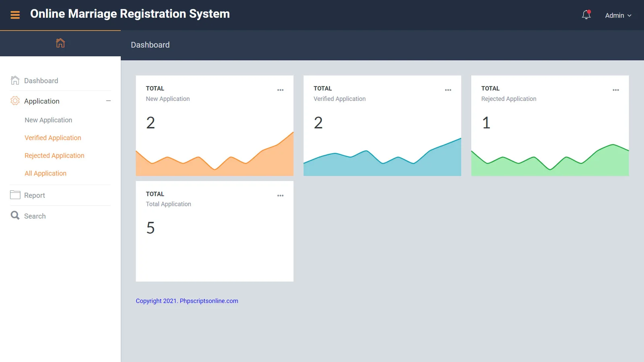Collapse the Application submenu with minus

[x=108, y=101]
